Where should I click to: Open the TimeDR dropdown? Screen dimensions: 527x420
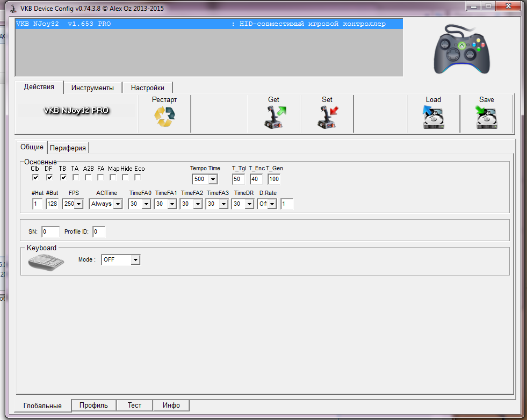[x=249, y=204]
